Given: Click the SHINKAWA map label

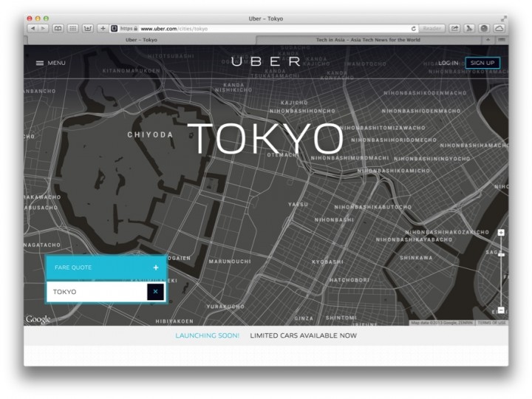Looking at the screenshot, I should point(416,258).
